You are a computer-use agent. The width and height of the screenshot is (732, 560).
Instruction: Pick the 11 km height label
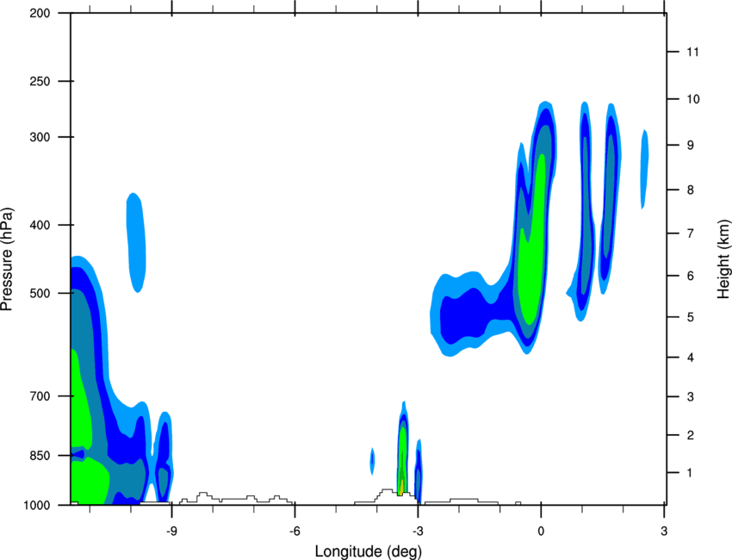click(x=692, y=52)
